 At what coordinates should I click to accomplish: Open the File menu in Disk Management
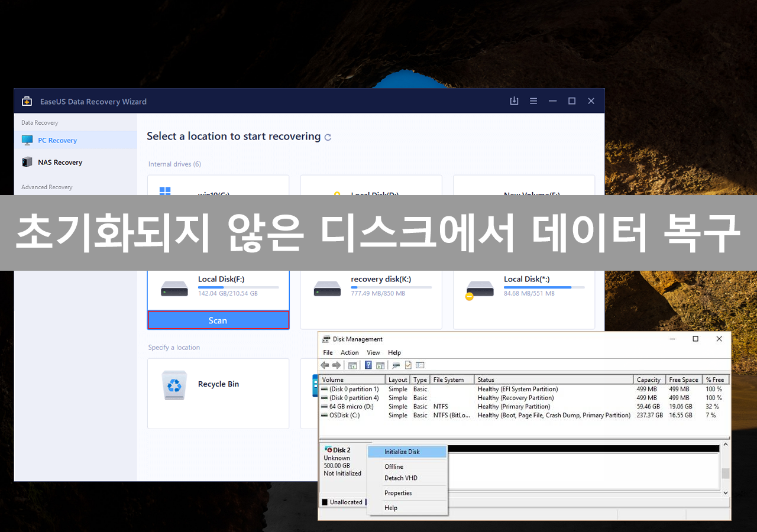coord(328,352)
